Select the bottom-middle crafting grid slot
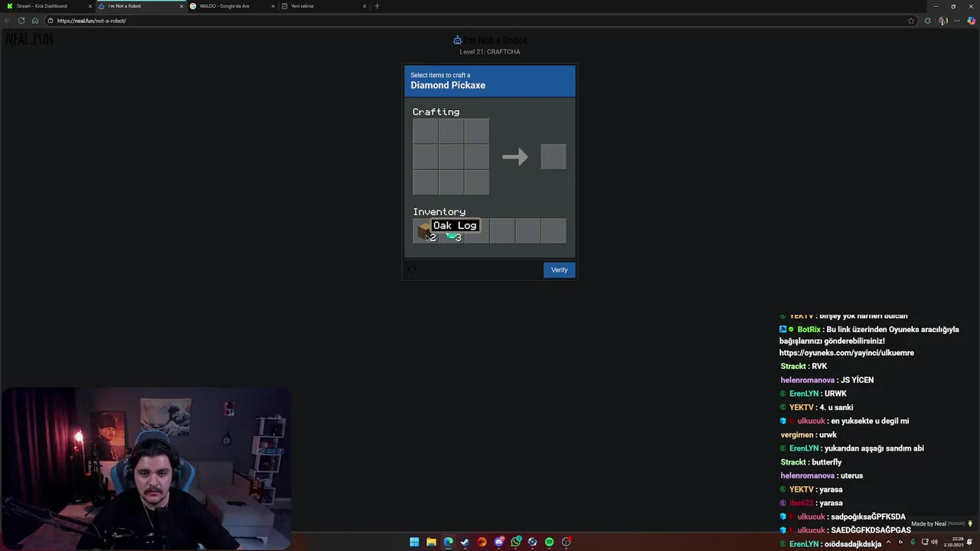 (451, 182)
